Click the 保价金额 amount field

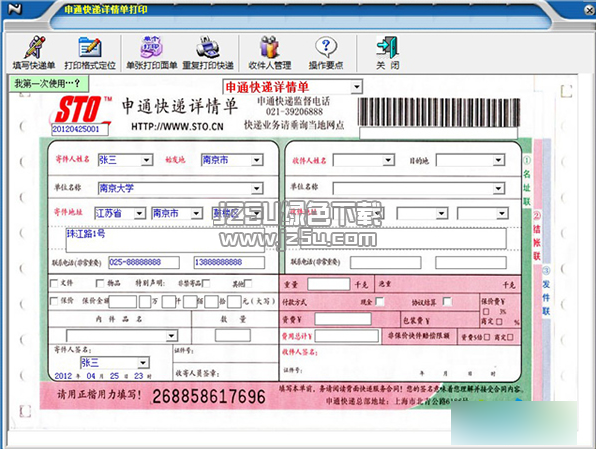(122, 301)
